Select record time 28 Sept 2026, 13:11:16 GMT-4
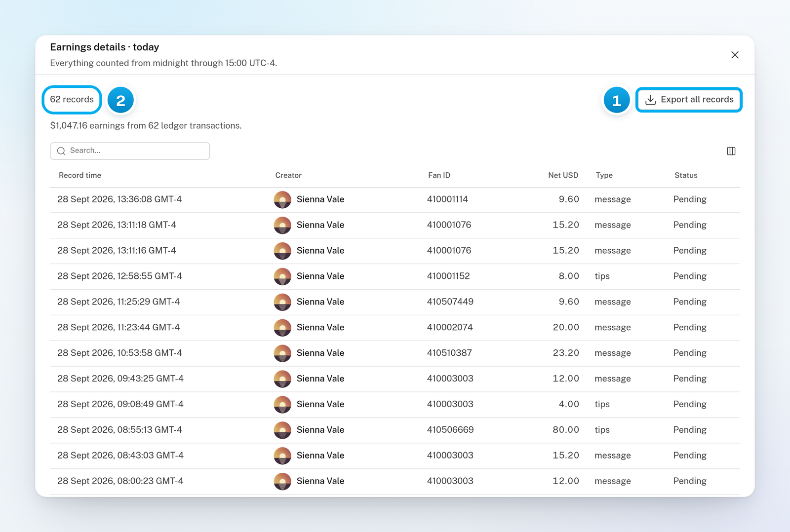 117,251
